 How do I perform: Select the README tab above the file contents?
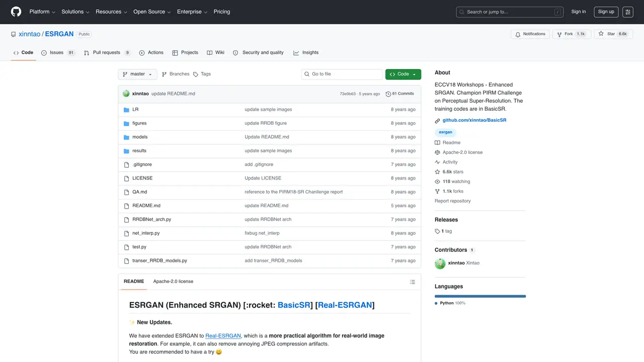coord(134,282)
